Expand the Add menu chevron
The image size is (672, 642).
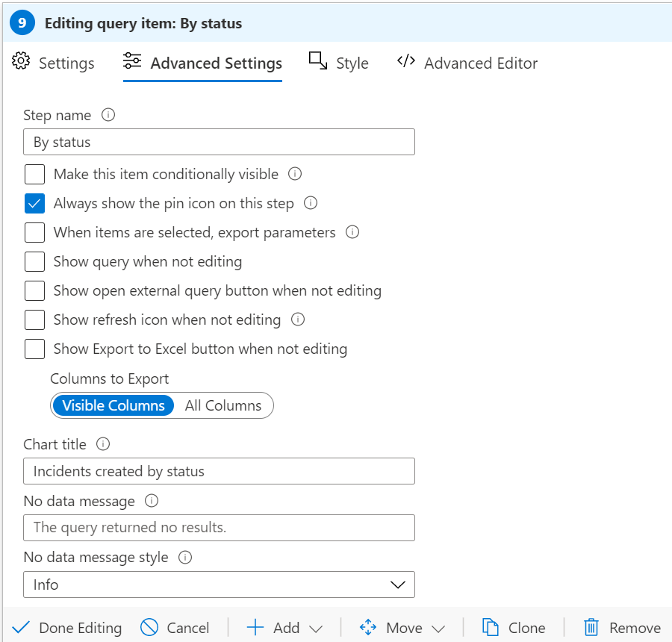coord(316,629)
